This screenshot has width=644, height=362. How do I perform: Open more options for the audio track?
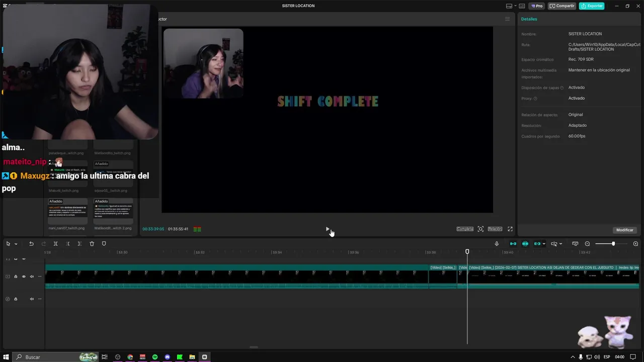coord(39,299)
